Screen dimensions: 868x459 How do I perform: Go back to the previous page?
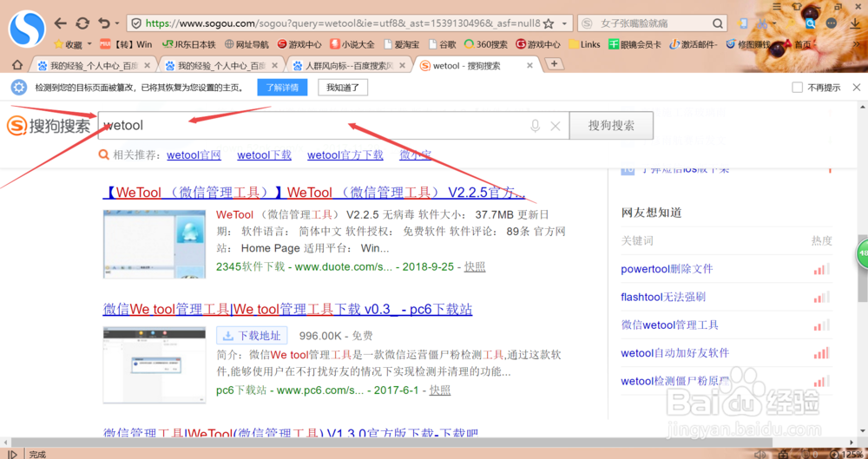(61, 23)
